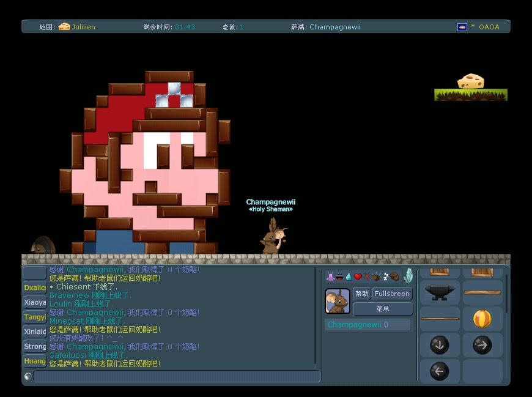Click the globe icon beside chat input
Viewport: 532px width, 397px height.
point(28,376)
